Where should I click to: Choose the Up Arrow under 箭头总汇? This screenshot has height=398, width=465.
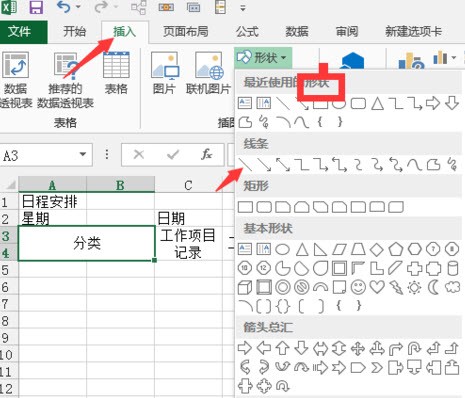click(283, 348)
